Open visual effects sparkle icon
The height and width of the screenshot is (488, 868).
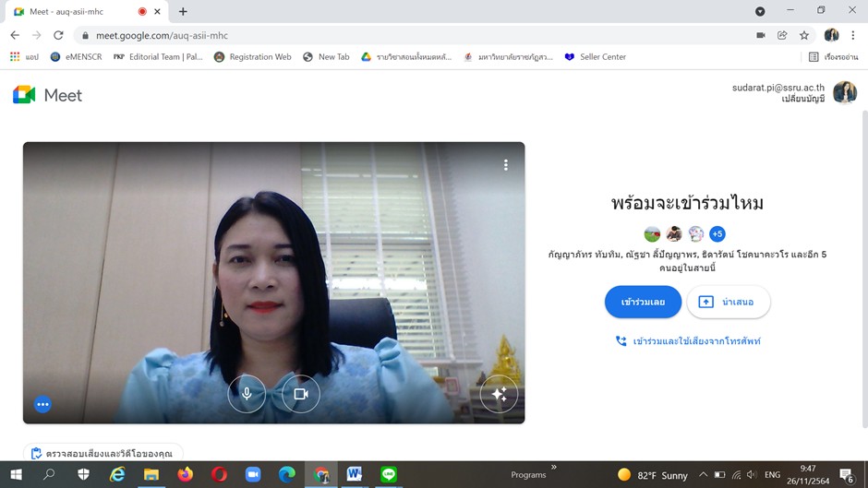[x=499, y=394]
